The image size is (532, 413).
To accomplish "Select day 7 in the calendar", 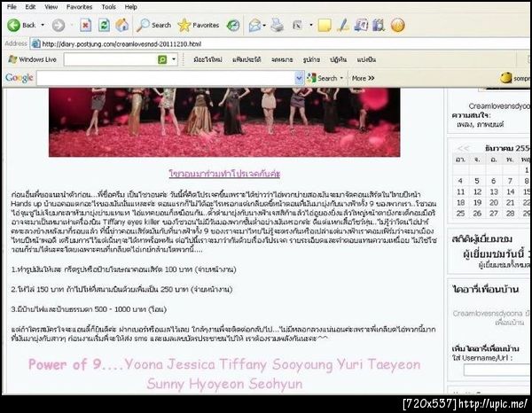I will click(x=510, y=181).
